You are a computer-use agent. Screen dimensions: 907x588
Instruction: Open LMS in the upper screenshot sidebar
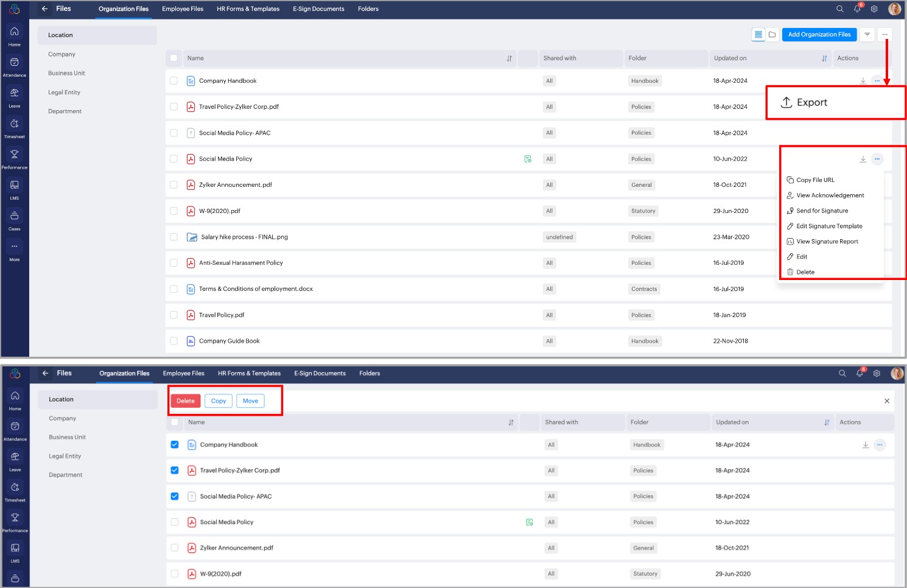(15, 189)
